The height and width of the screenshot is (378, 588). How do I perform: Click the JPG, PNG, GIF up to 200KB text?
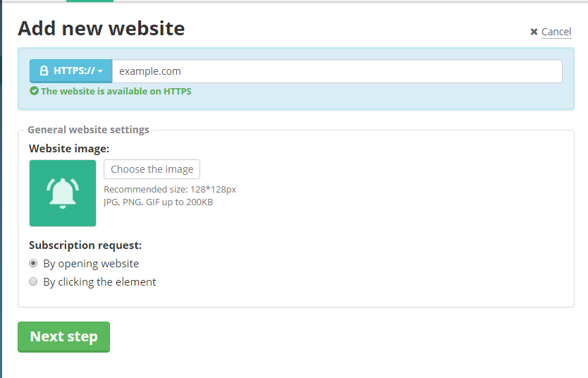(x=158, y=202)
